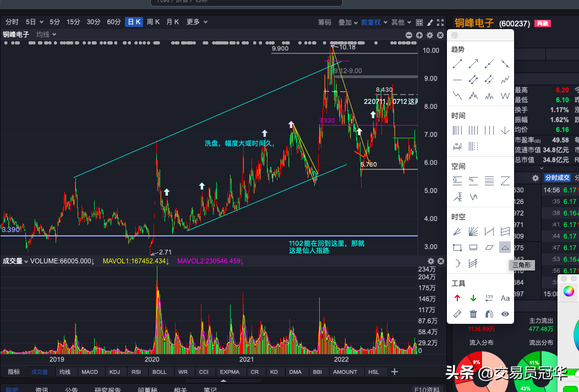
Task: Open the color wheel picker
Action: 569,291
